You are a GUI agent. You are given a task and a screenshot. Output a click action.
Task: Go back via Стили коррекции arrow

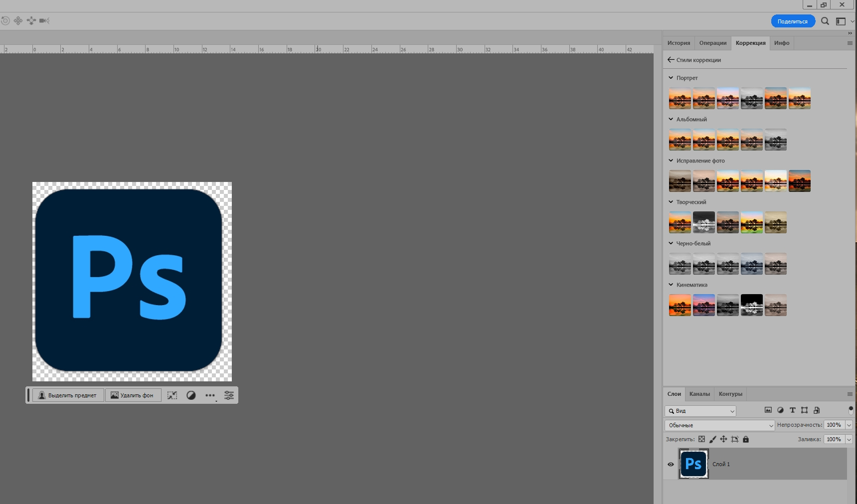click(x=671, y=60)
